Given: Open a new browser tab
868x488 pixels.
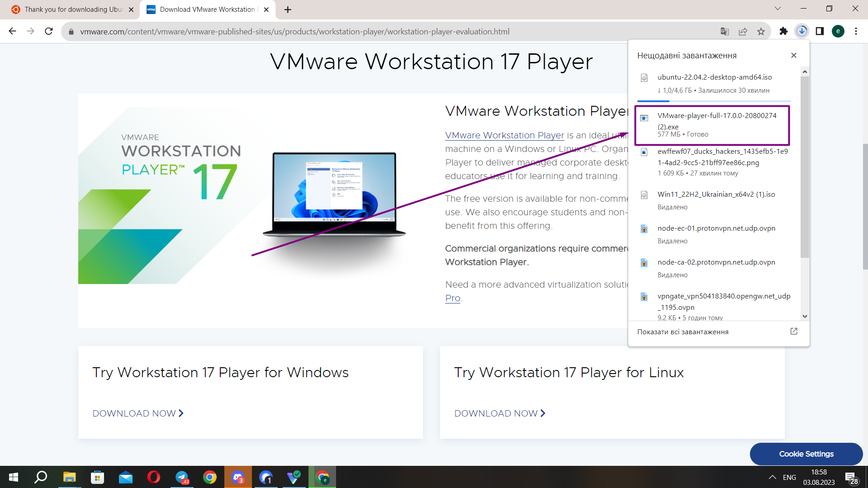Looking at the screenshot, I should coord(288,9).
